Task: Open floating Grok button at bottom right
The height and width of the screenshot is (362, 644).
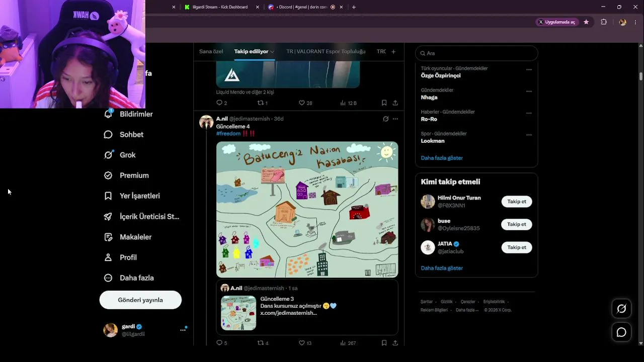Action: point(621,309)
